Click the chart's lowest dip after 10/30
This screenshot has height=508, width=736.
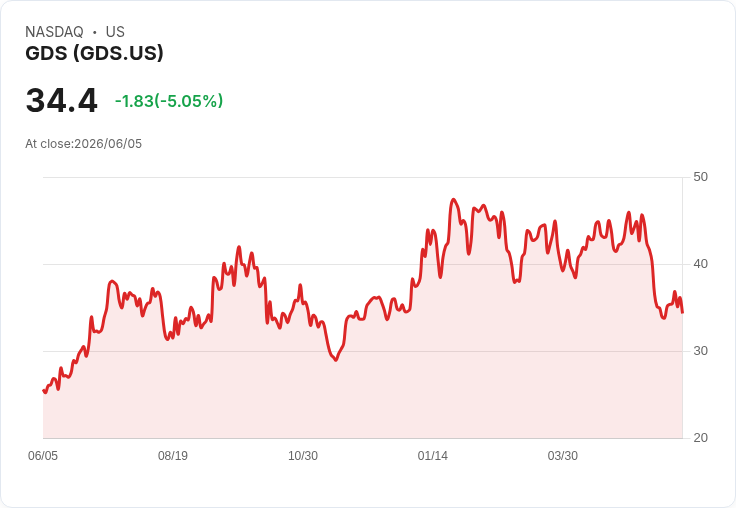[336, 360]
